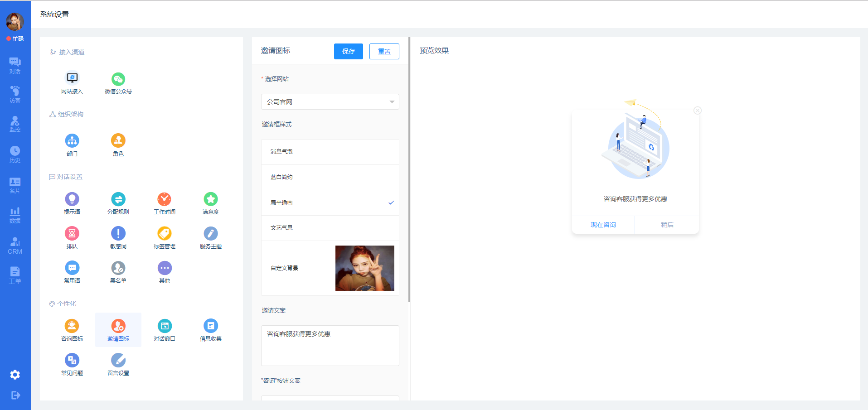Open the 标签管理 tag management setting
Screen dimensions: 868x410
(165, 238)
